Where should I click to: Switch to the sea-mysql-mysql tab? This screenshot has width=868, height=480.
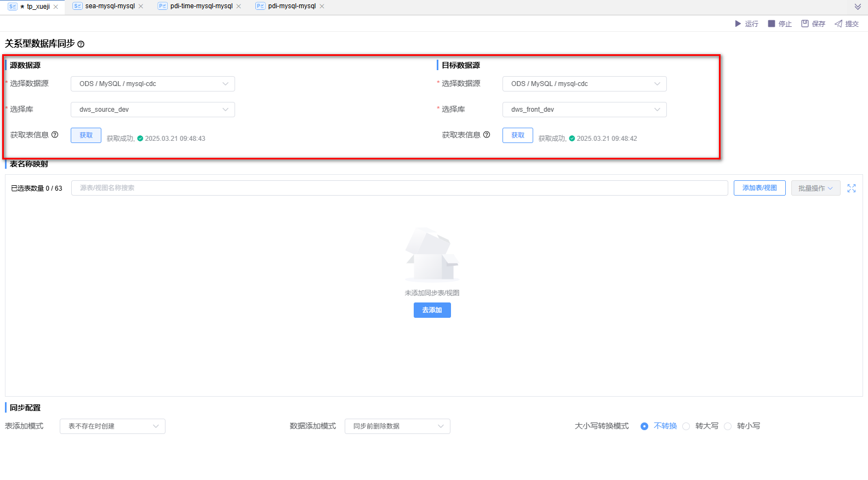(x=110, y=6)
